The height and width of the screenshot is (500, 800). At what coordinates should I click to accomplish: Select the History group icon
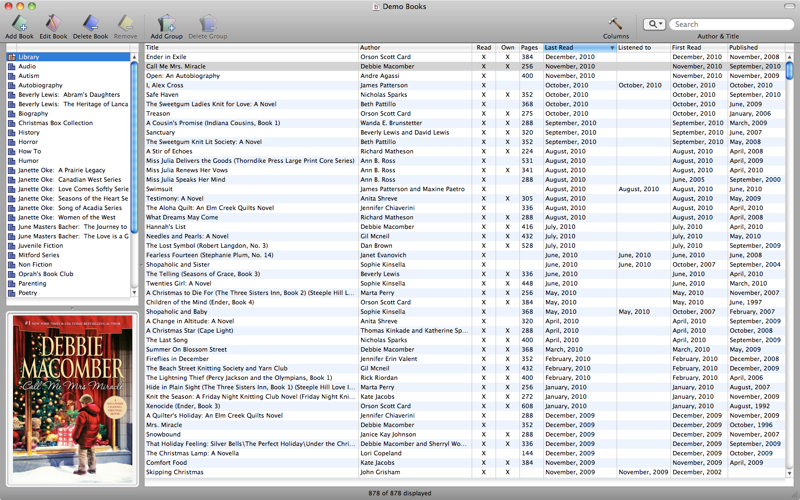coord(12,132)
